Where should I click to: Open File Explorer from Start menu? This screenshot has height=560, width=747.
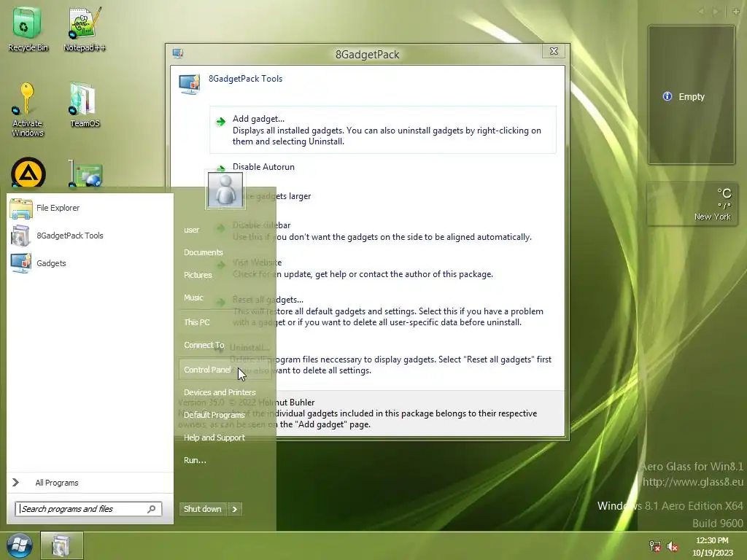pyautogui.click(x=90, y=208)
